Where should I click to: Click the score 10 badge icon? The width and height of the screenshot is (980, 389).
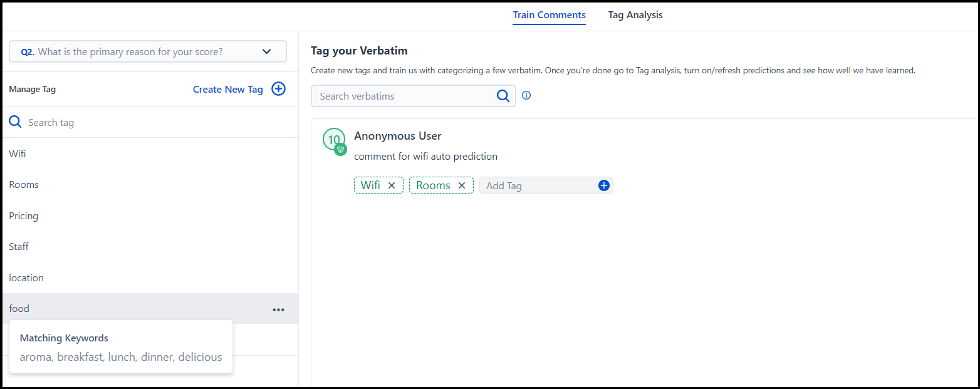pyautogui.click(x=334, y=140)
